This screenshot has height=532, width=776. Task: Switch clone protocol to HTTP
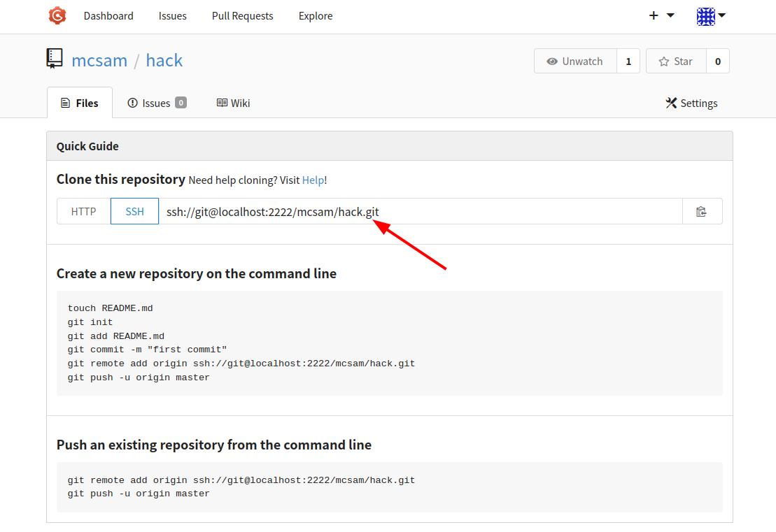84,212
